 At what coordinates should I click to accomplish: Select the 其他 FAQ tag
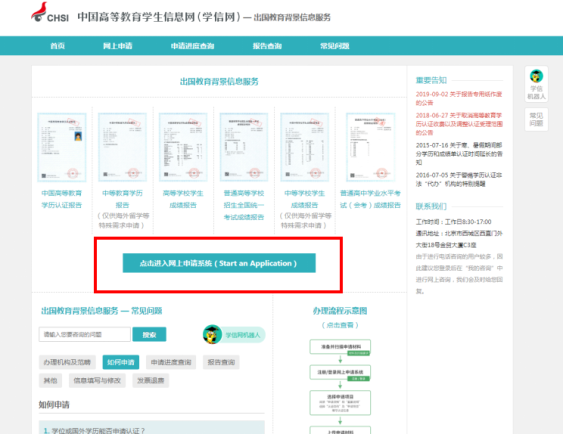click(x=50, y=381)
